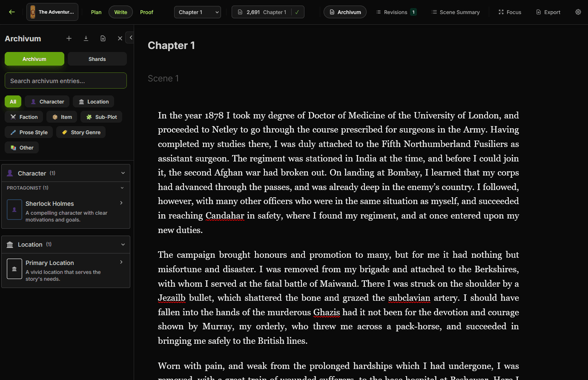Image resolution: width=588 pixels, height=380 pixels.
Task: Filter entries by Sub-Plot
Action: (101, 117)
